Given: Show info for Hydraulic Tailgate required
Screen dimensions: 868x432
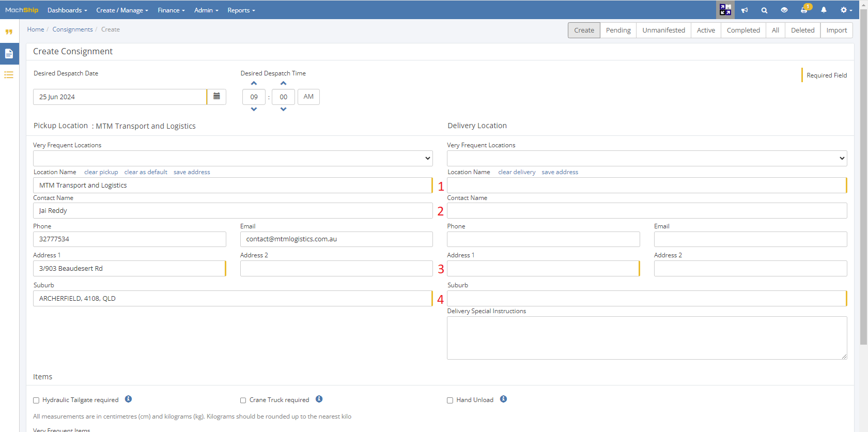Looking at the screenshot, I should [x=128, y=399].
